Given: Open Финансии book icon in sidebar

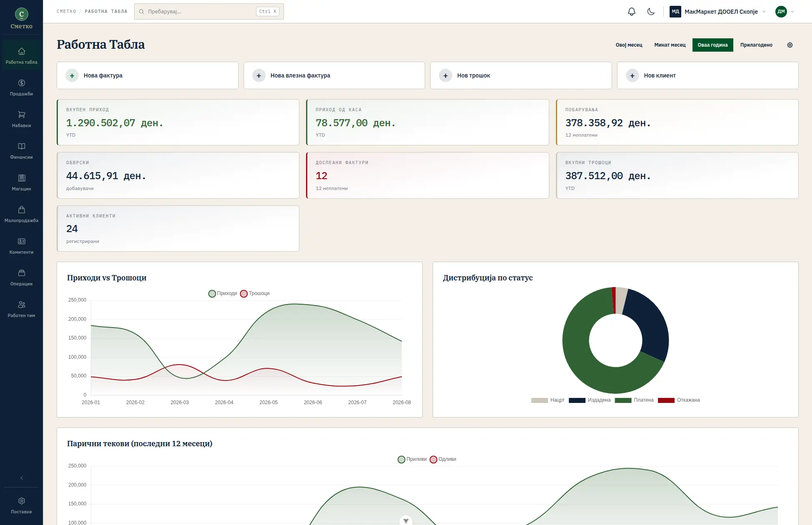Looking at the screenshot, I should 22,146.
